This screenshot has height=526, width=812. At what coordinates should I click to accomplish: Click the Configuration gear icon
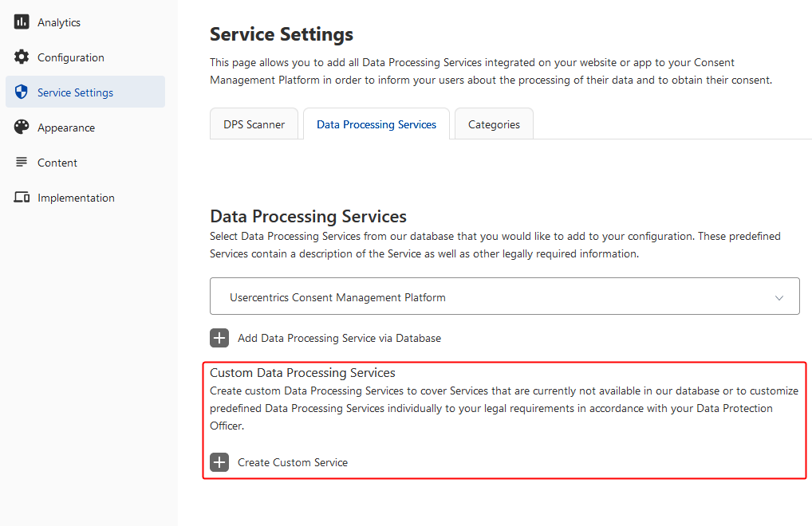tap(22, 57)
